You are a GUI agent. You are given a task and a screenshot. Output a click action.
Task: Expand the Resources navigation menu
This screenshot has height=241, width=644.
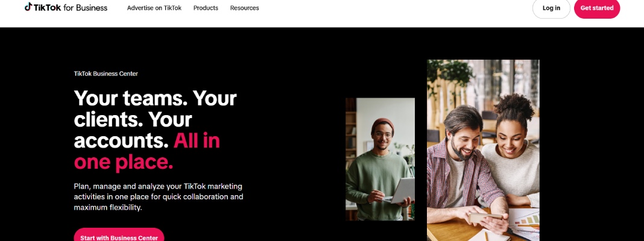point(244,8)
